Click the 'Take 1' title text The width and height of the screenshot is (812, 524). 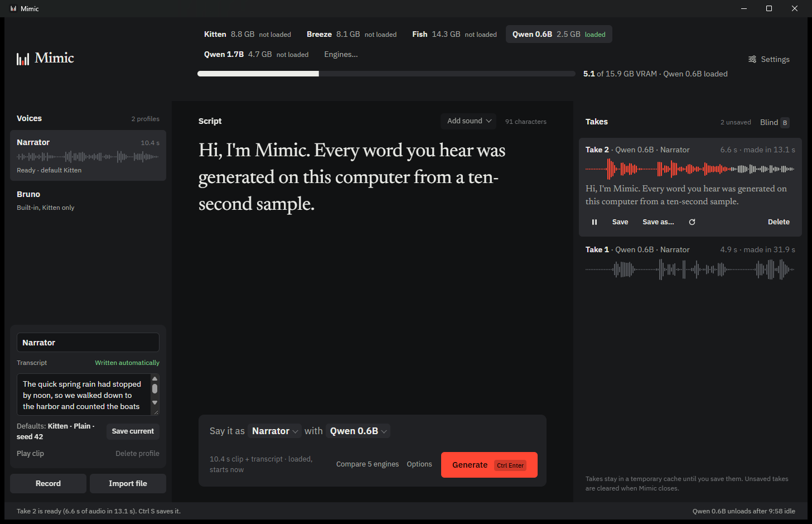pyautogui.click(x=597, y=249)
